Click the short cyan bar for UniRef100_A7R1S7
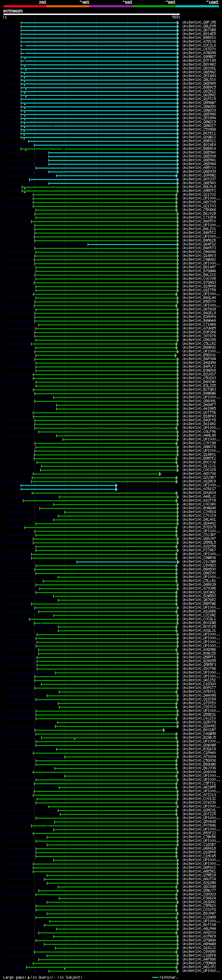Screen dimensions: 222x980 [69, 489]
